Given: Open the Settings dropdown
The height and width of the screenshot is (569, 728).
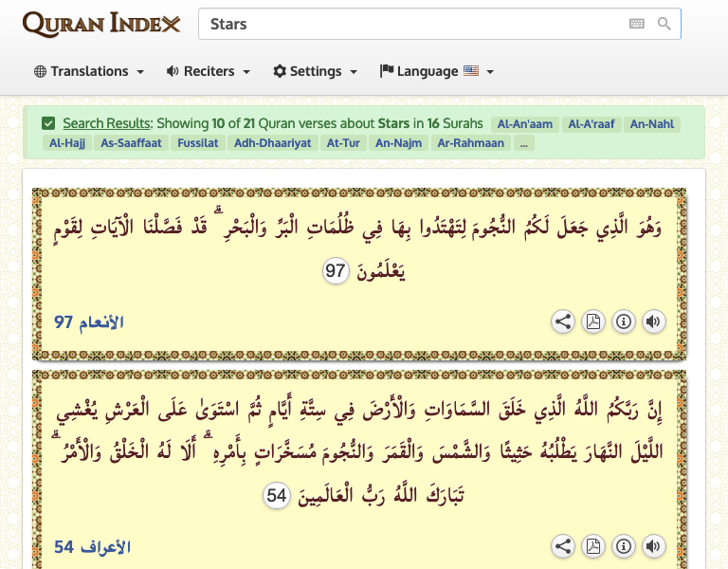Looking at the screenshot, I should click(315, 71).
